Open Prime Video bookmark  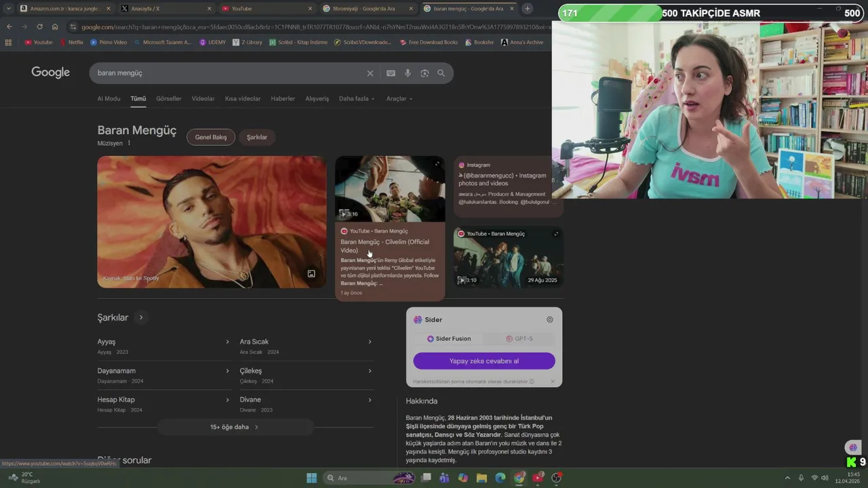pos(108,42)
